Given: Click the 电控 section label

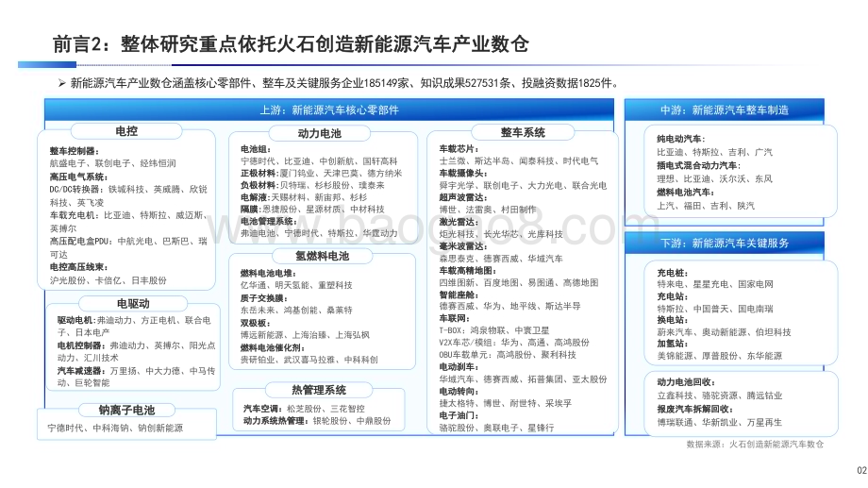Looking at the screenshot, I should [x=126, y=131].
